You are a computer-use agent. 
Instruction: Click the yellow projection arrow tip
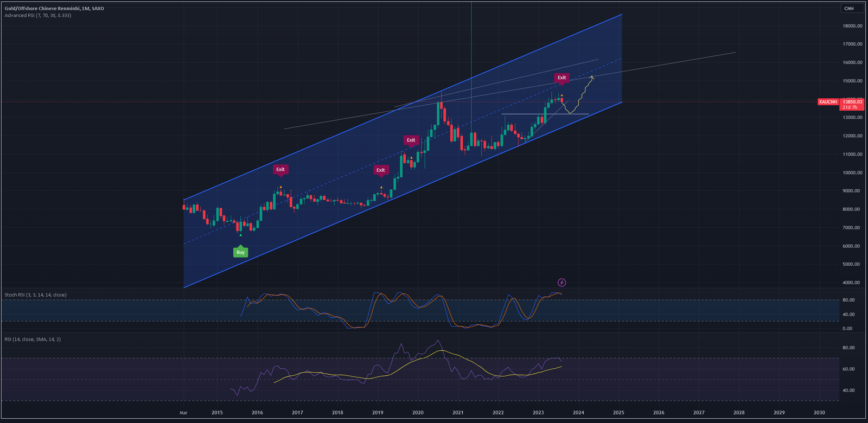592,78
